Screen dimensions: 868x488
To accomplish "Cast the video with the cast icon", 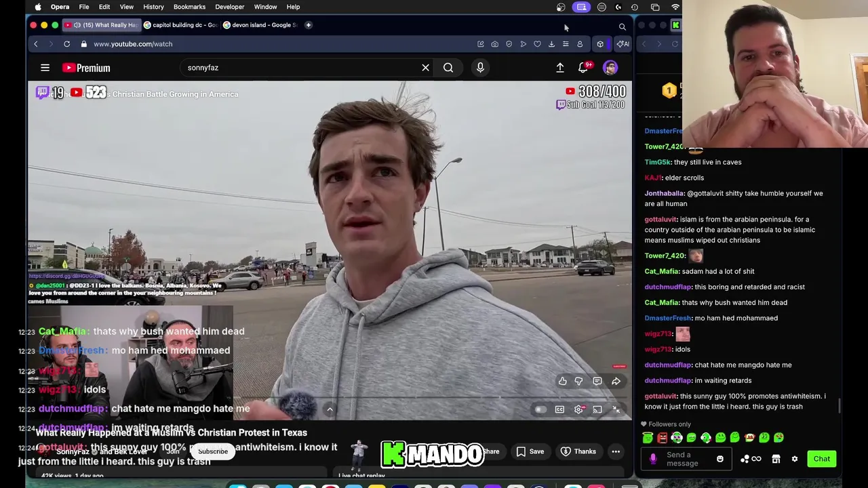I will pos(597,409).
